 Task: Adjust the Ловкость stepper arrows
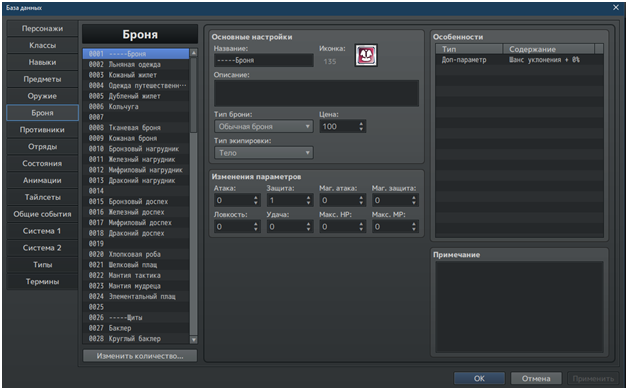tap(256, 227)
